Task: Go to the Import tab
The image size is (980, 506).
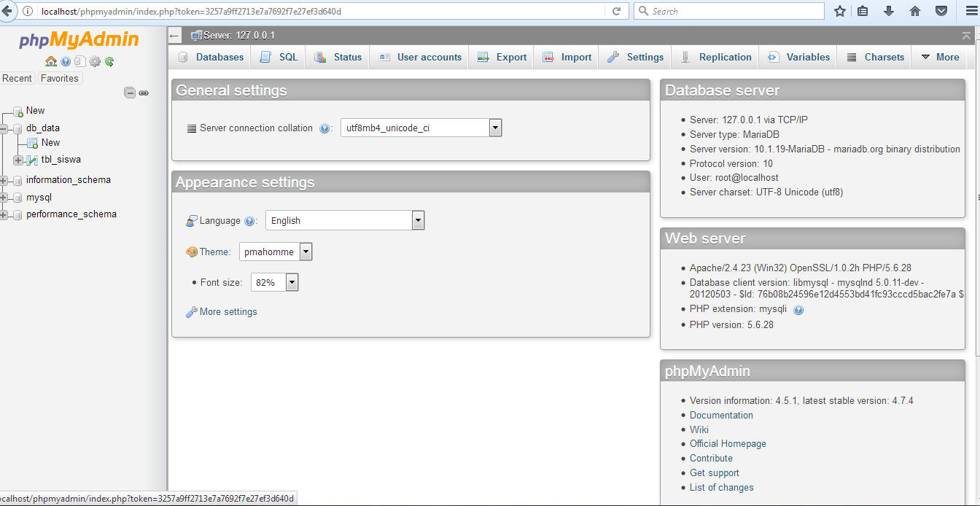Action: click(567, 57)
